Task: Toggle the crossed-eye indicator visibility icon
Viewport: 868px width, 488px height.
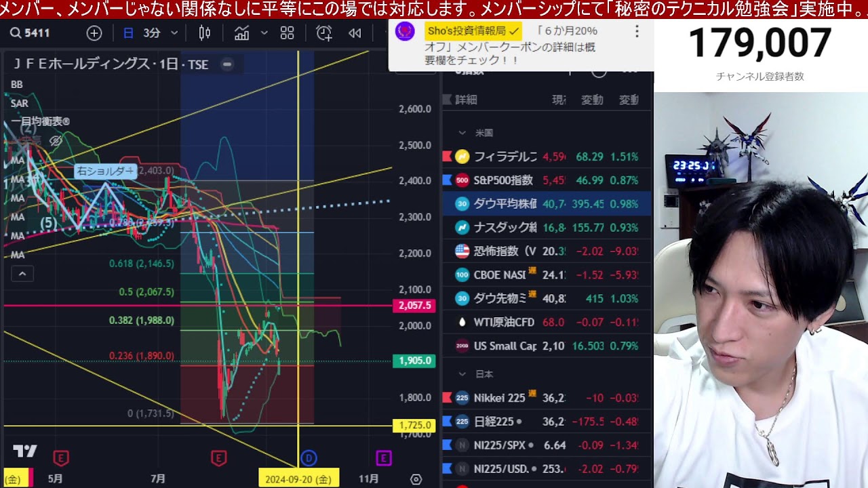Action: [x=56, y=141]
